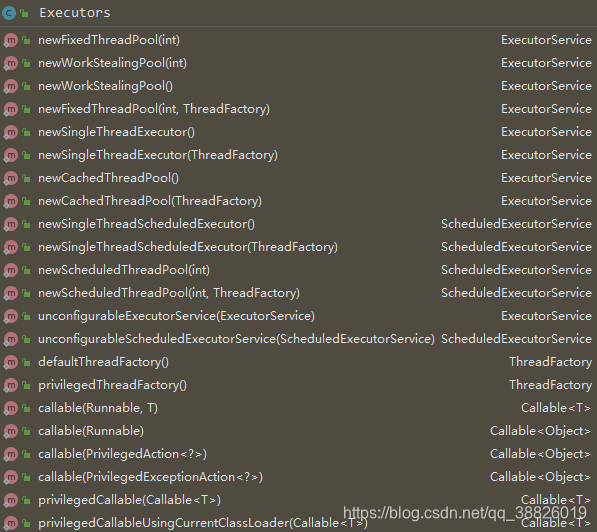
Task: Select newSingleThreadExecutor(ThreadFactory) method
Action: coord(158,155)
